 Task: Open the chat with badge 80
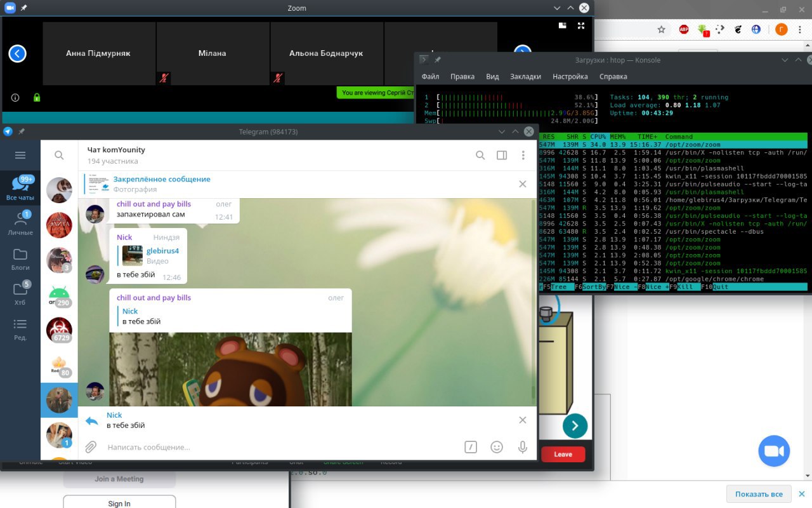coord(59,364)
